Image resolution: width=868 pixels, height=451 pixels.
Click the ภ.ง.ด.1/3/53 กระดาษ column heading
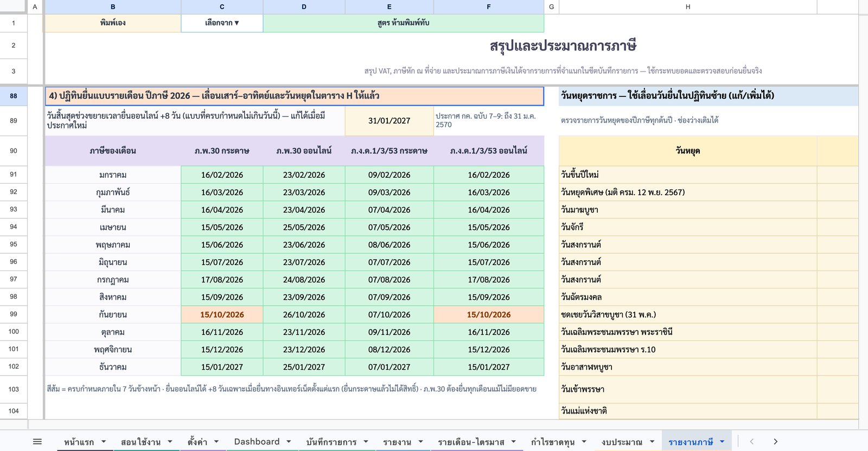pos(389,151)
